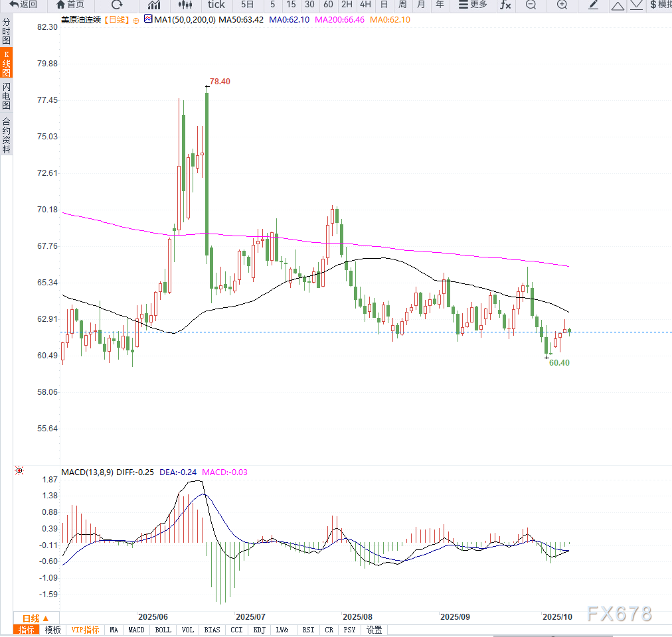Click the candlestick chart type icon

[x=185, y=5]
